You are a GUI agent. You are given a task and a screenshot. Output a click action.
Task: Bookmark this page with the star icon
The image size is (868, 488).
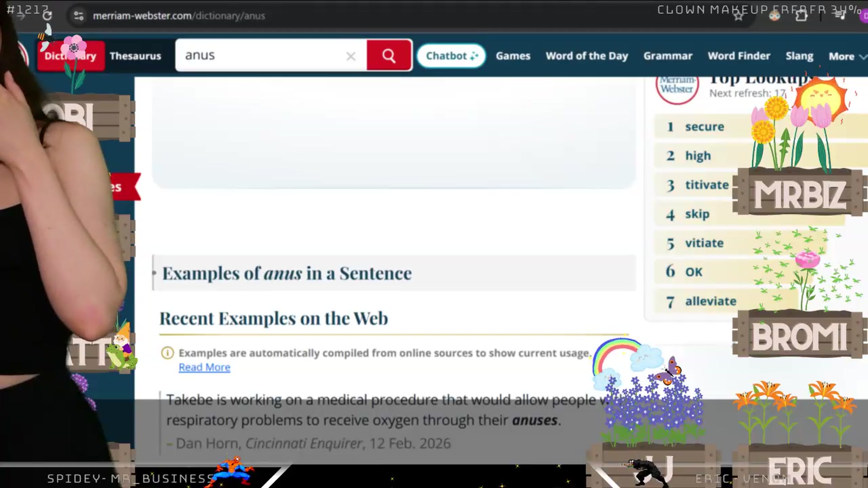[x=738, y=16]
